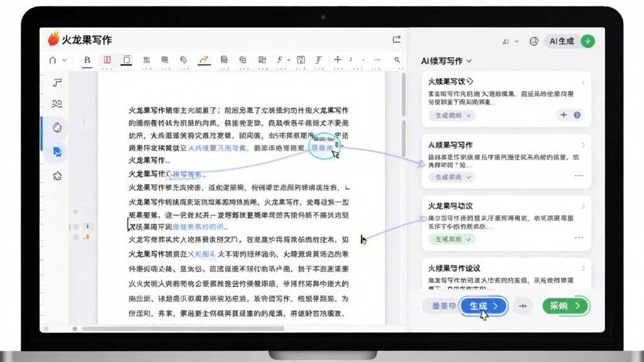
Task: Click the green plus circle next to AI生成
Action: coord(588,41)
